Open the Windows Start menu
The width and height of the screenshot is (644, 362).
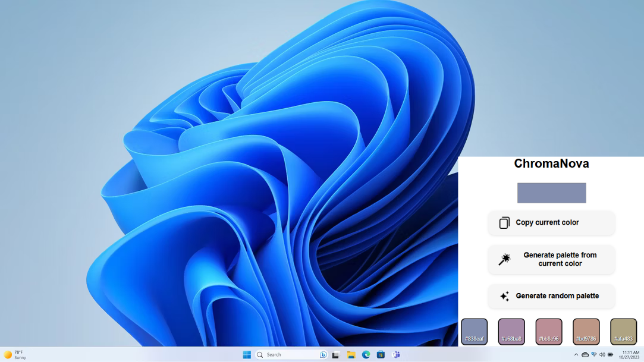coord(246,355)
